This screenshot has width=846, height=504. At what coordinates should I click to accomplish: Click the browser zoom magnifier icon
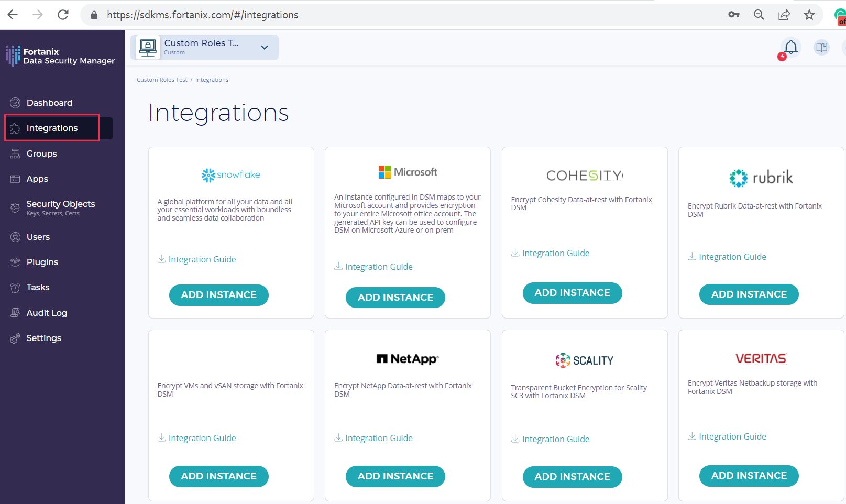coord(759,15)
